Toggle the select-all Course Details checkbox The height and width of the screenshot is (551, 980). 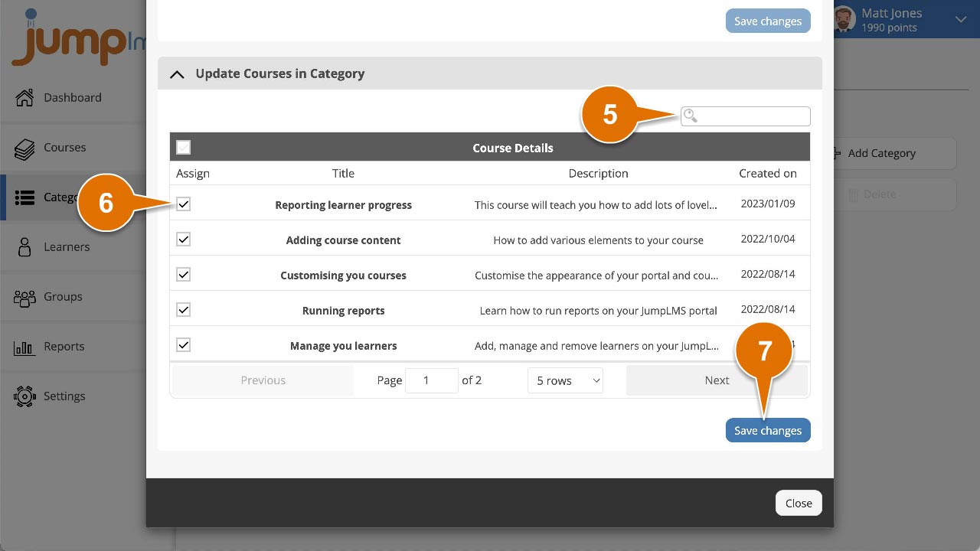pyautogui.click(x=183, y=147)
